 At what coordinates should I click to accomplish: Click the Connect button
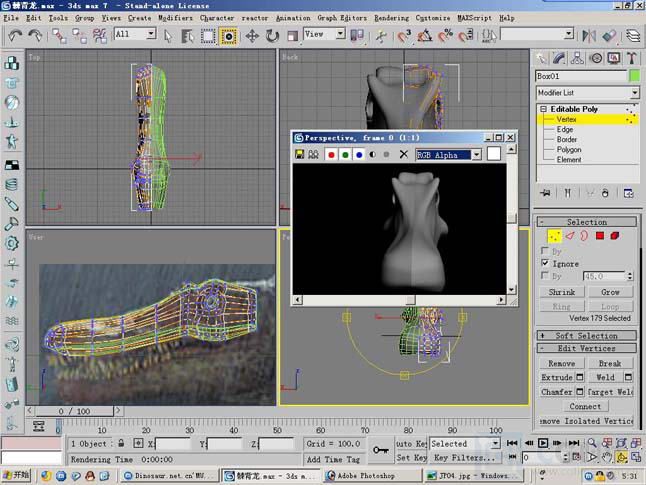coord(585,406)
